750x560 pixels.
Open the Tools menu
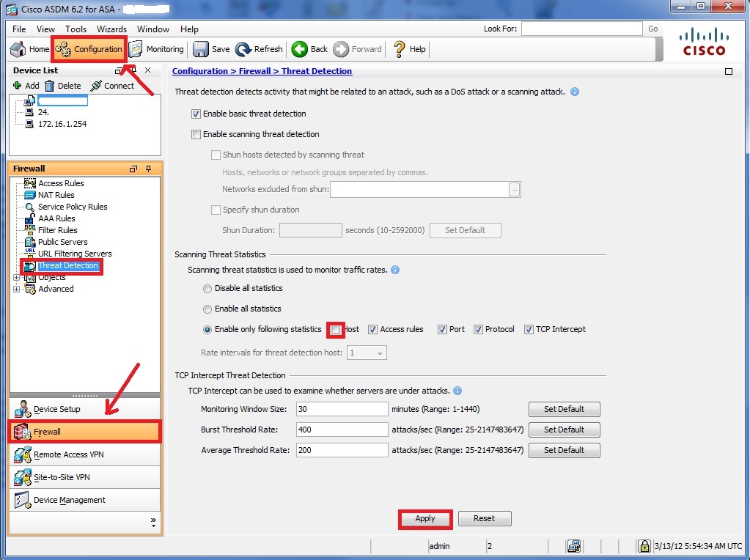coord(76,29)
